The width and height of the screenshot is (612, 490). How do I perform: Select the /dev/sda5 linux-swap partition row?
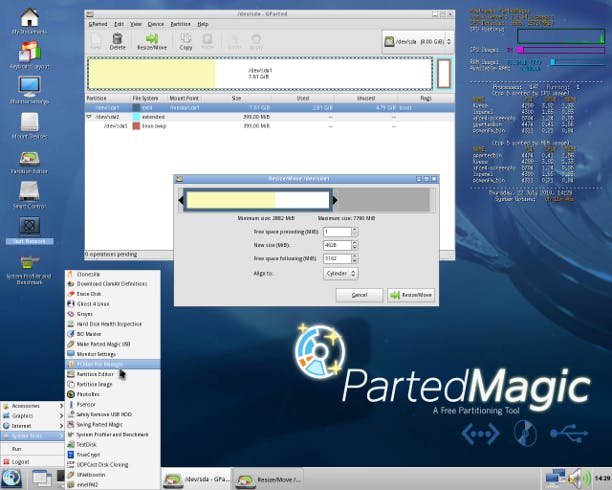tap(270, 126)
